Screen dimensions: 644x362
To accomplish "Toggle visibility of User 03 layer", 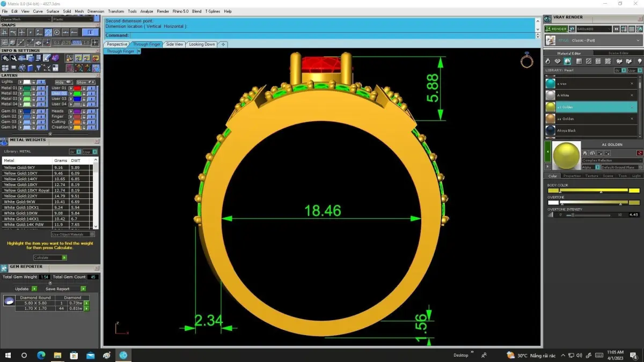I will point(91,99).
